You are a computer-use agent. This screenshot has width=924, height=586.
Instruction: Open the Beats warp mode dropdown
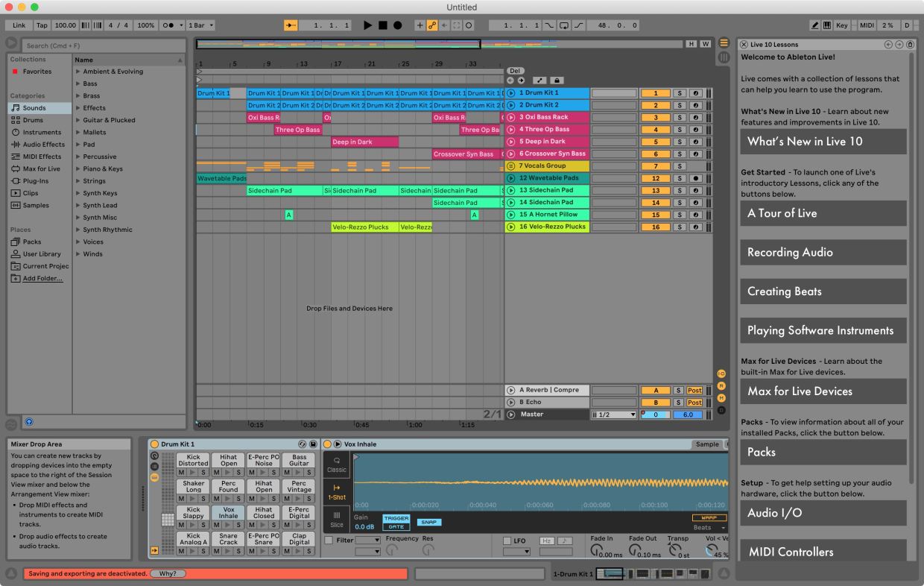pyautogui.click(x=709, y=527)
